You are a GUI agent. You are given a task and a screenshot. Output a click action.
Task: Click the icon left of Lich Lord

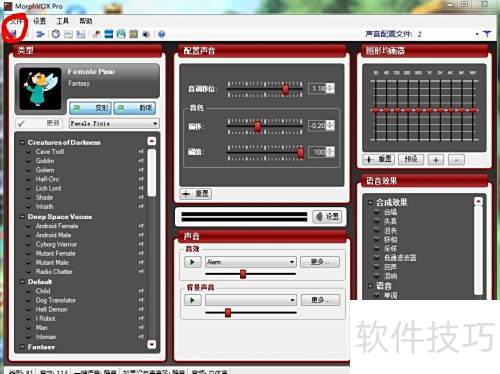point(29,188)
